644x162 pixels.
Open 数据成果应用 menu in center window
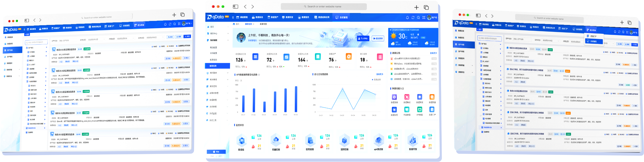pyautogui.click(x=322, y=17)
